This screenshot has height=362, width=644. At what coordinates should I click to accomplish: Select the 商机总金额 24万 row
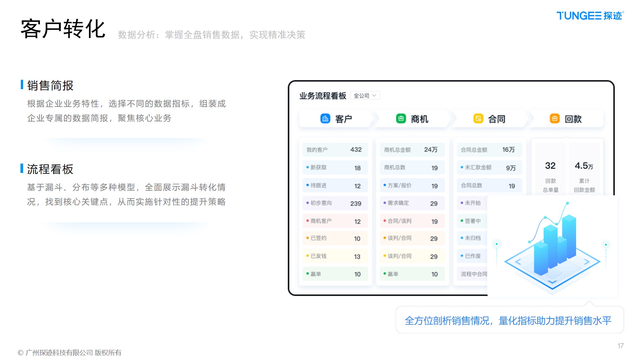click(x=412, y=150)
